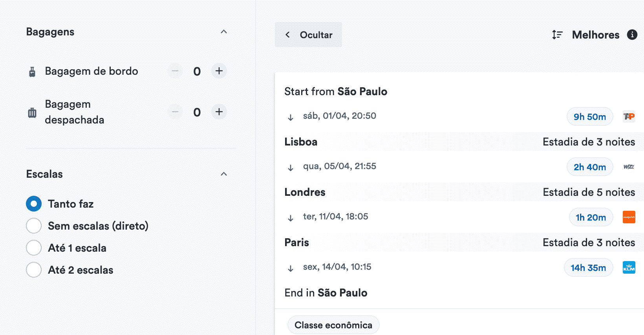
Task: Collapse the Bagagens section
Action: coord(224,32)
